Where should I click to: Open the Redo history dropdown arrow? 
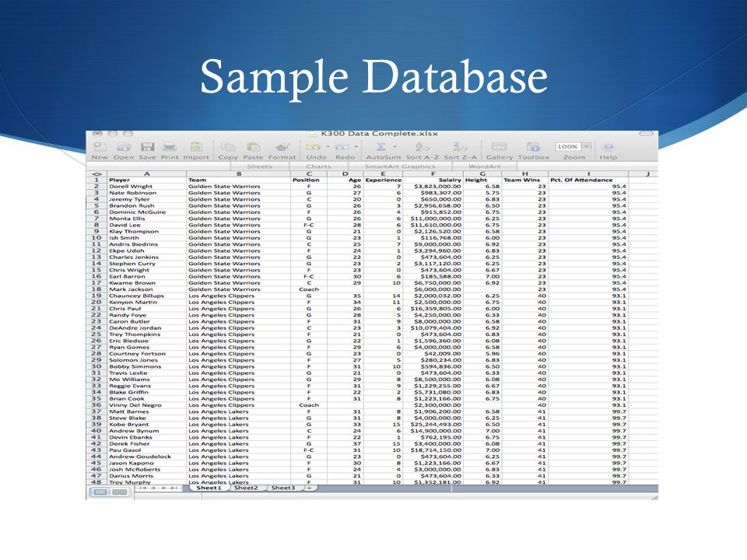click(356, 147)
